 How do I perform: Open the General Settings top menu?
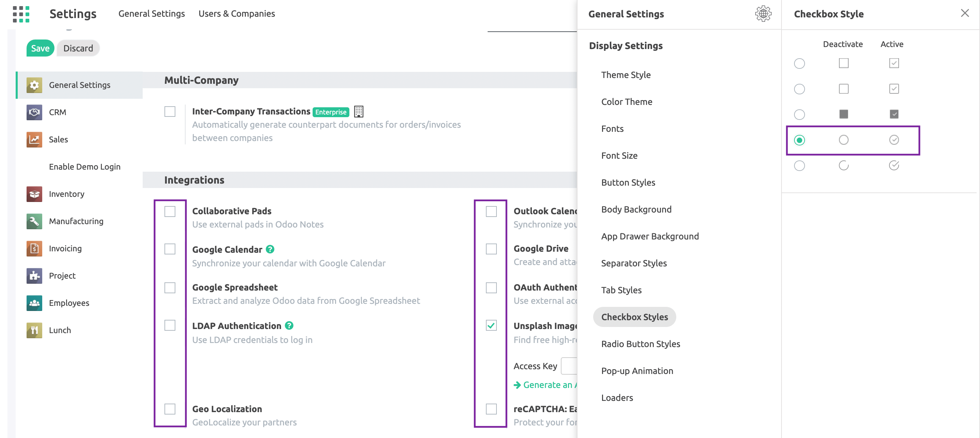click(x=152, y=14)
